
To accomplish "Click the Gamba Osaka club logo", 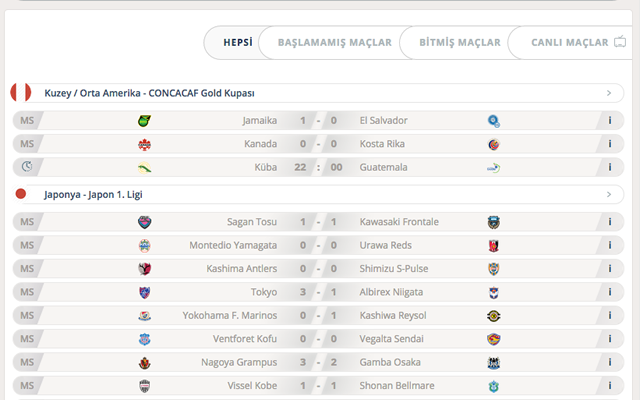I will (494, 362).
